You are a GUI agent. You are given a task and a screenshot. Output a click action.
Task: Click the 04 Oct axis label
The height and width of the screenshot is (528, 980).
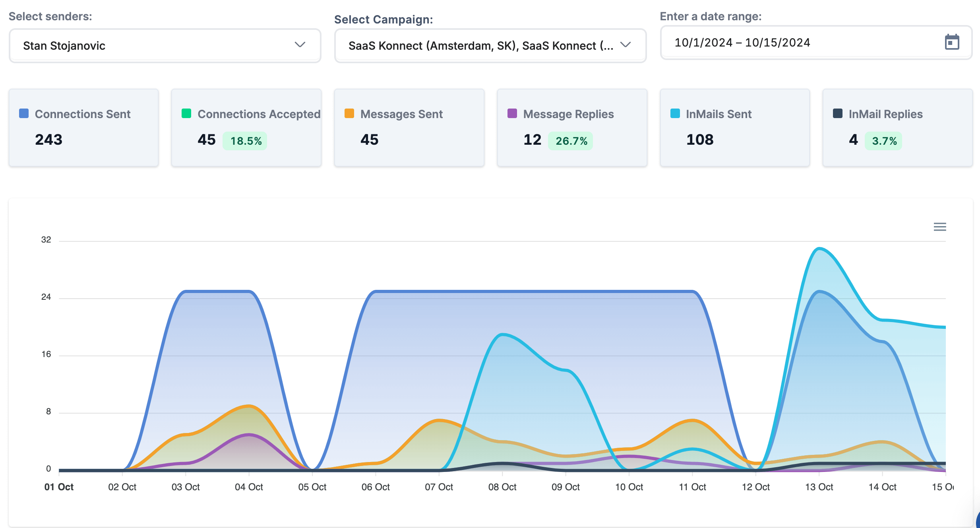pyautogui.click(x=249, y=487)
